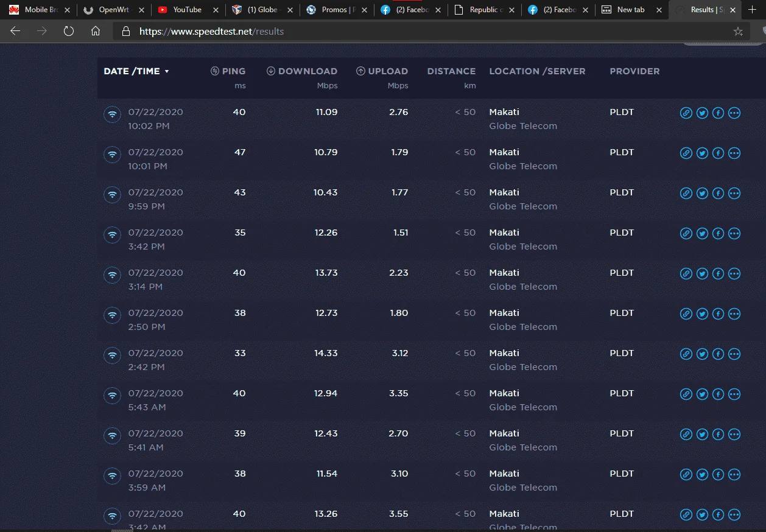Image resolution: width=766 pixels, height=532 pixels.
Task: Click PLDT provider on 5:41 AM row
Action: pos(622,433)
